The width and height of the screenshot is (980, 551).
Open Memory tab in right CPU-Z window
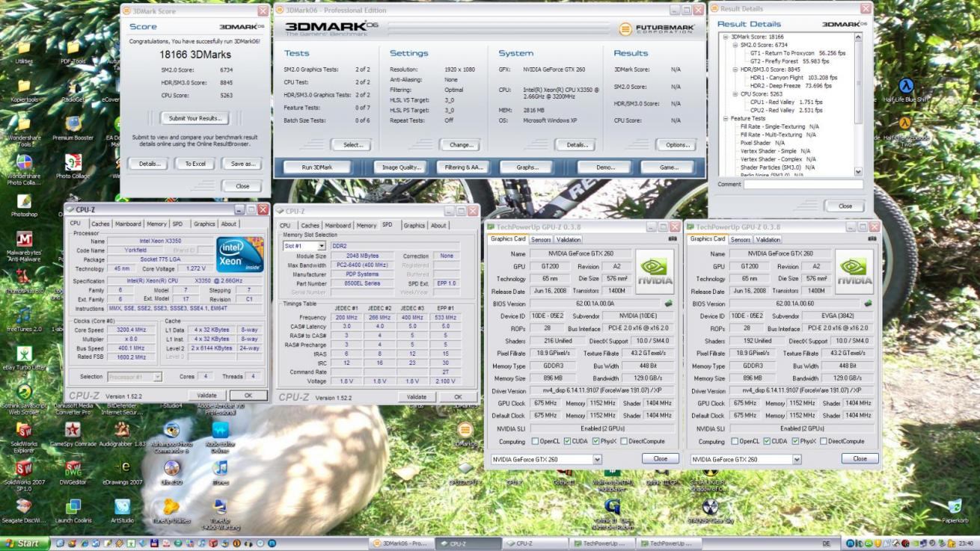point(366,225)
